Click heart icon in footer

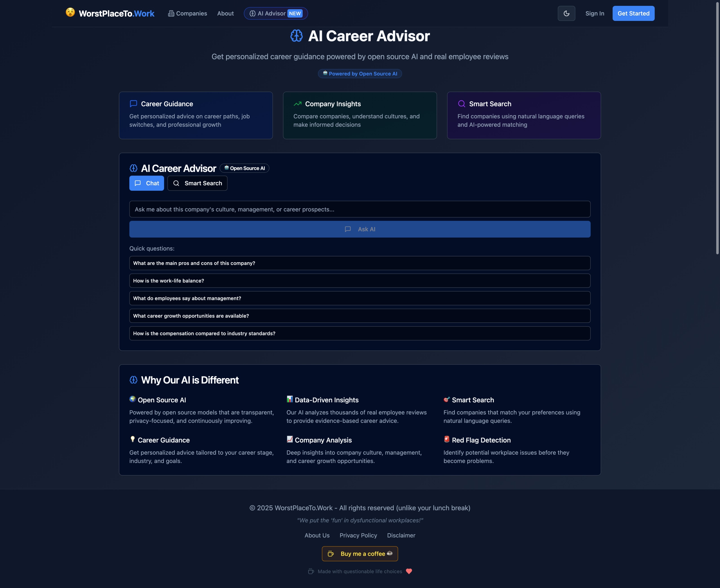(409, 571)
